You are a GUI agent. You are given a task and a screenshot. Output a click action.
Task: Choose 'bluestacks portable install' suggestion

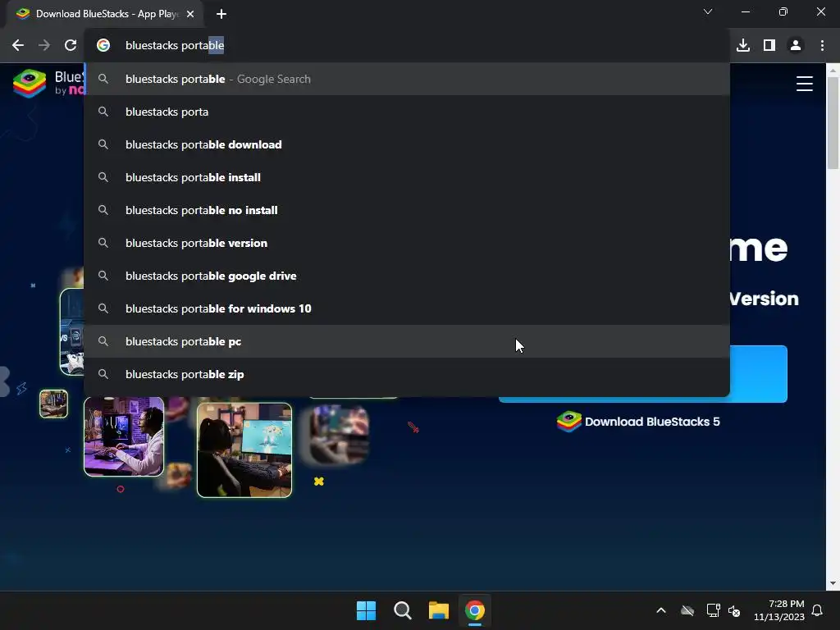point(407,177)
